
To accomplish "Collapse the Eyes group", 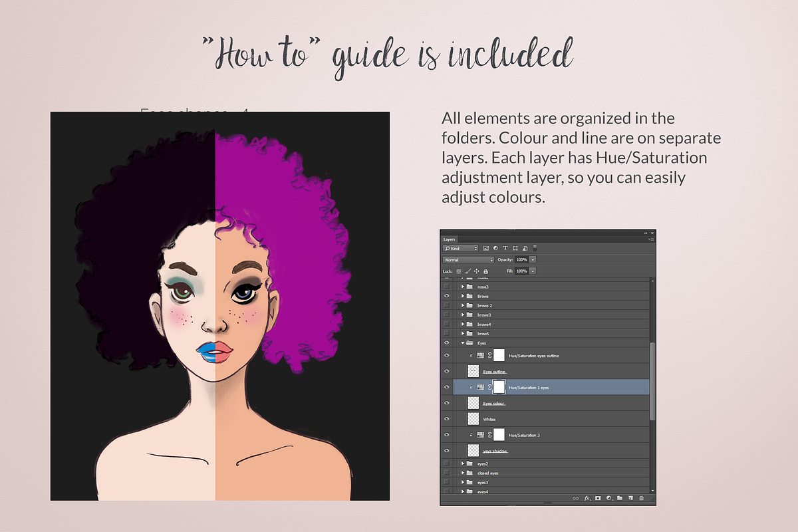I will click(462, 343).
